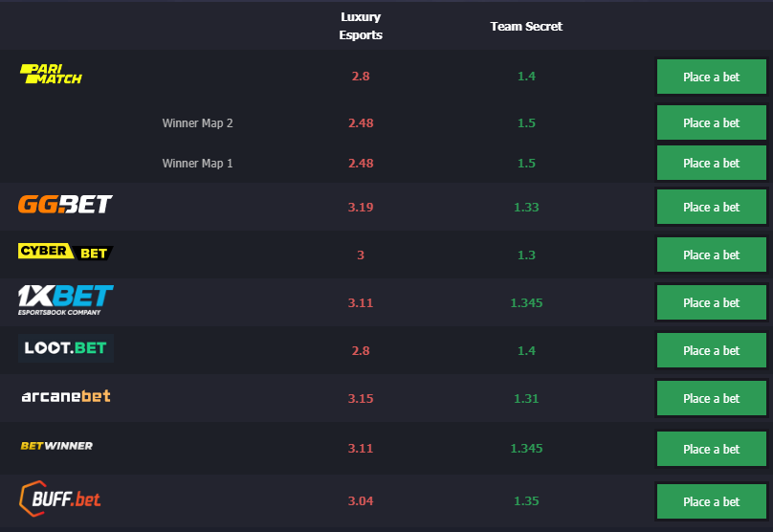Open the GG.BET bookmaker logo
This screenshot has height=532, width=773.
65,204
